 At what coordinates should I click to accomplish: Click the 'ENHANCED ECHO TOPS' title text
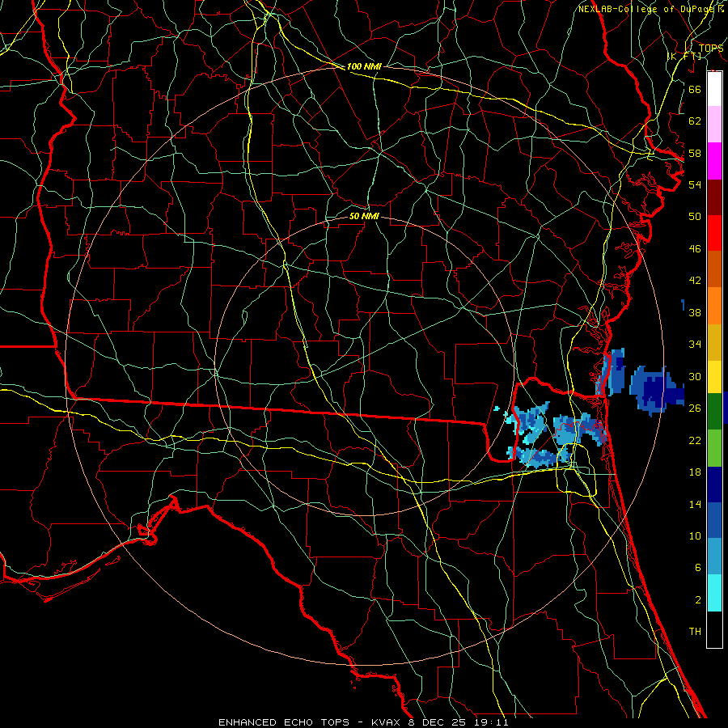[x=284, y=722]
